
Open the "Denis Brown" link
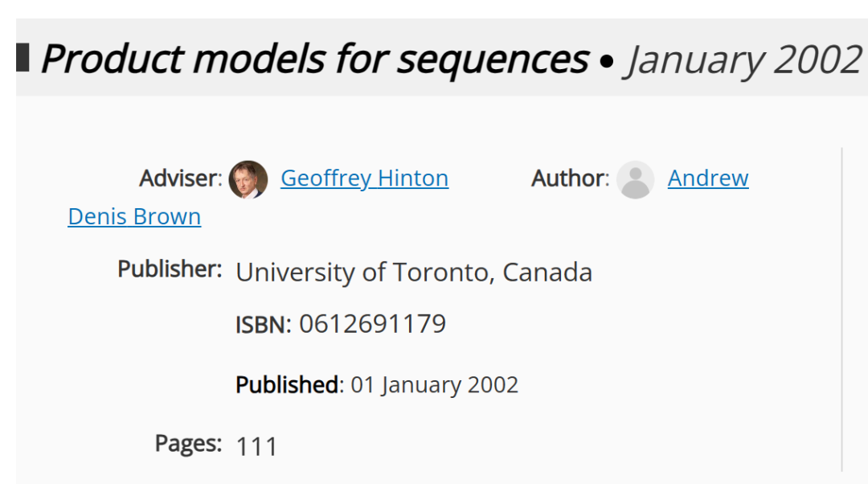134,216
